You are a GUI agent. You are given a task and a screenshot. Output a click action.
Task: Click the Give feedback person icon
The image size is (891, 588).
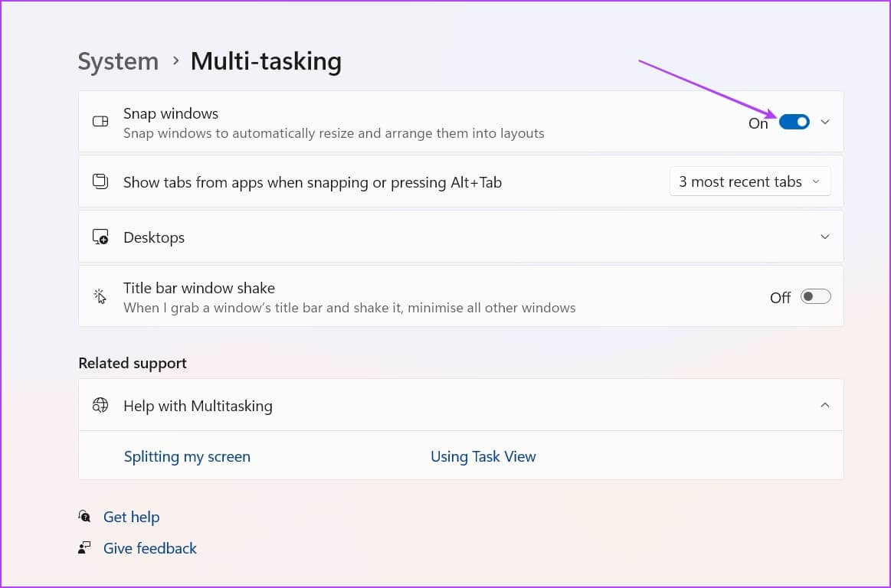(84, 547)
